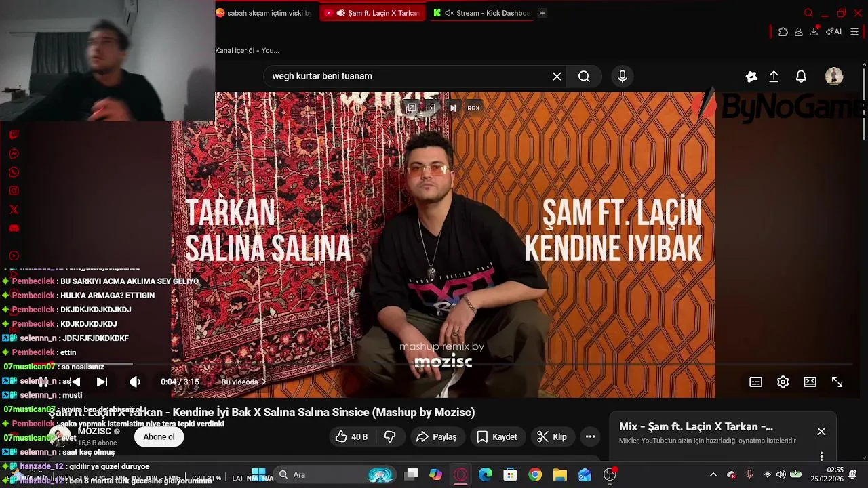Open a new browser tab

542,13
